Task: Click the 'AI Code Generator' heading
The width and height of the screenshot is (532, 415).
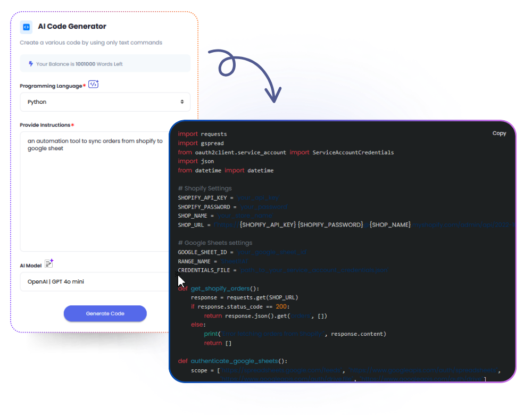Action: point(72,27)
